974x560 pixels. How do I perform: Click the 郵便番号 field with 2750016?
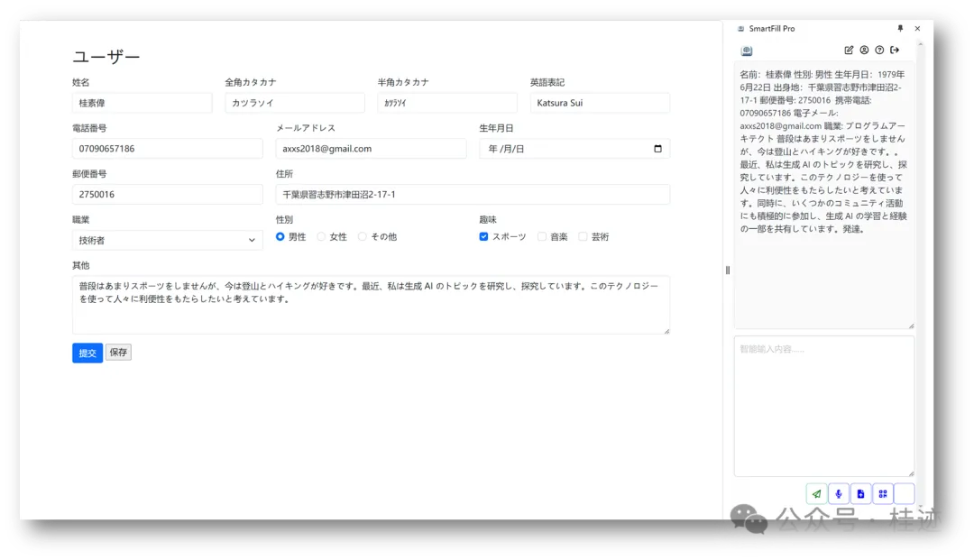(167, 194)
